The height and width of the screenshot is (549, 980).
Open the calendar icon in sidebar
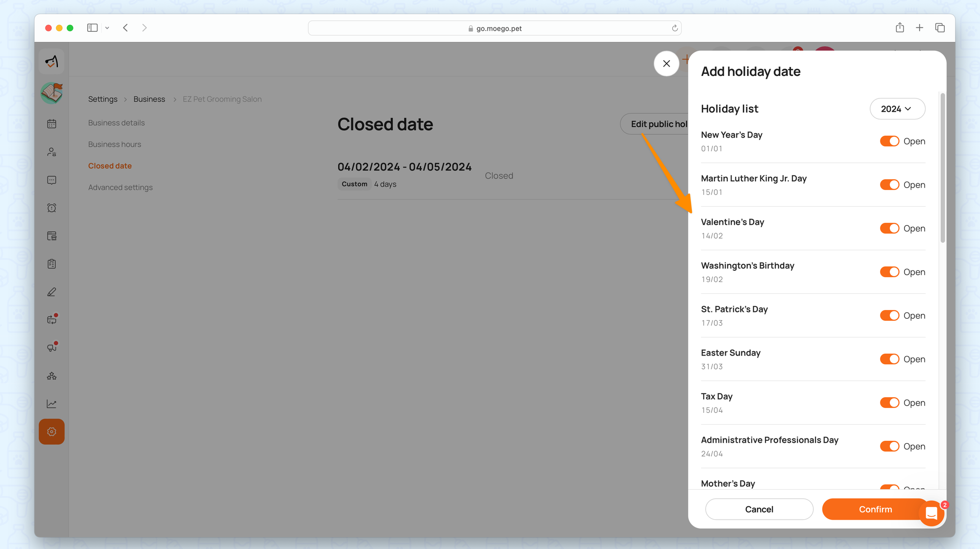coord(51,124)
